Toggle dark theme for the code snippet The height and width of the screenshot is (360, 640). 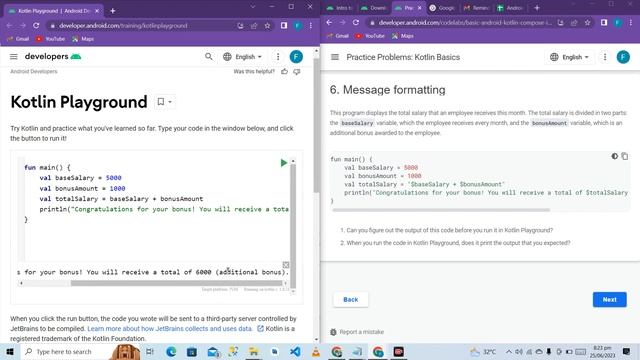(x=614, y=156)
